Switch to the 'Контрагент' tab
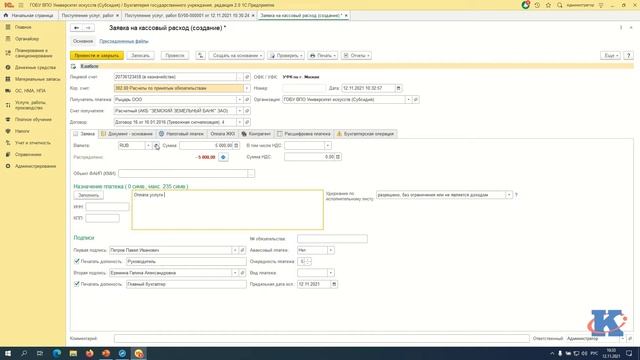640x360 pixels. 256,134
